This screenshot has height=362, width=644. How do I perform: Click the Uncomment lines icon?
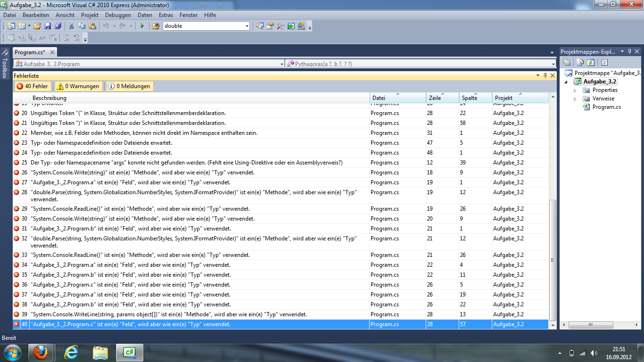76,38
